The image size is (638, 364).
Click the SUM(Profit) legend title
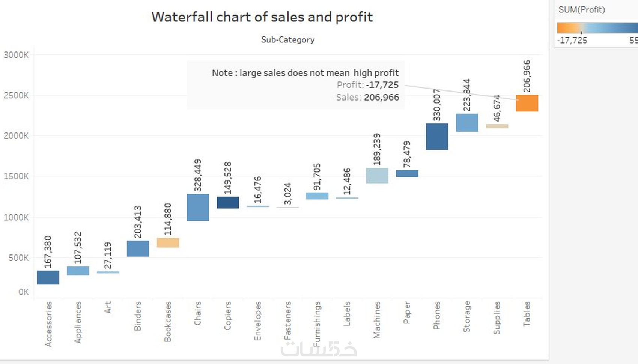point(582,10)
